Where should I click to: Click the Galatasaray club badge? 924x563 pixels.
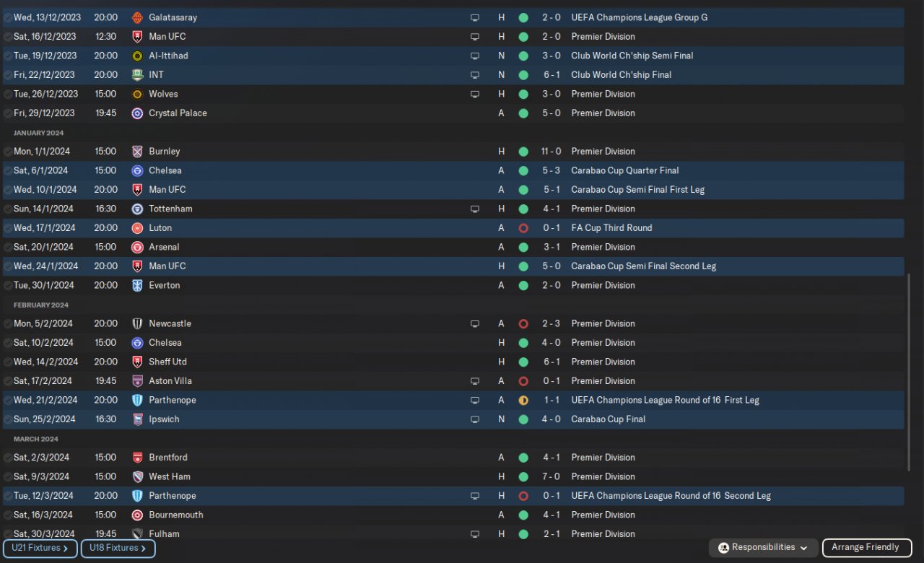point(137,17)
